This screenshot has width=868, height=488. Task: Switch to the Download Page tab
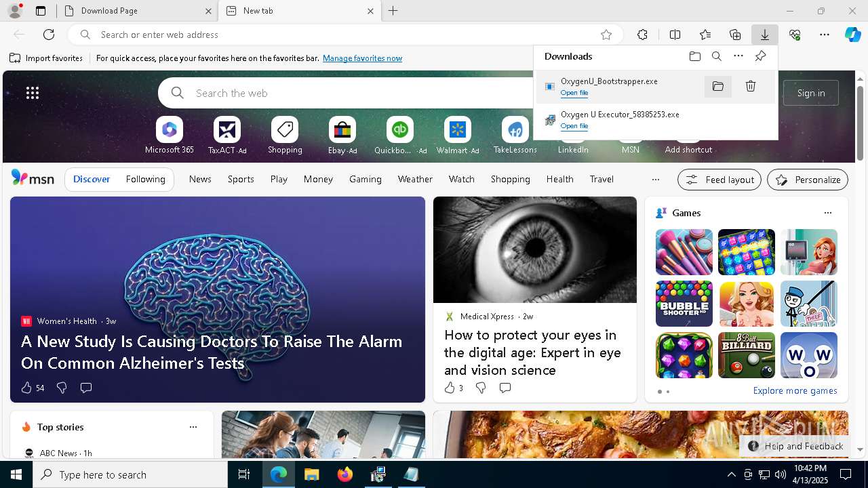[136, 11]
